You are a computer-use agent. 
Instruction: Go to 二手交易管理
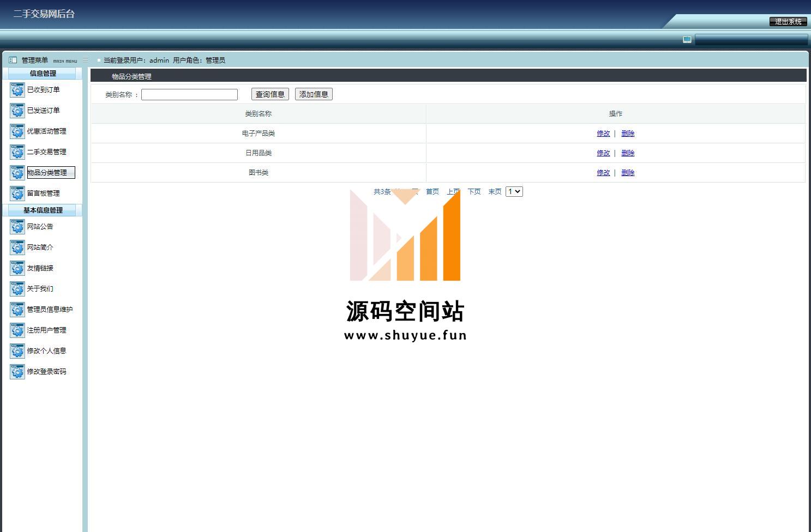[x=47, y=152]
